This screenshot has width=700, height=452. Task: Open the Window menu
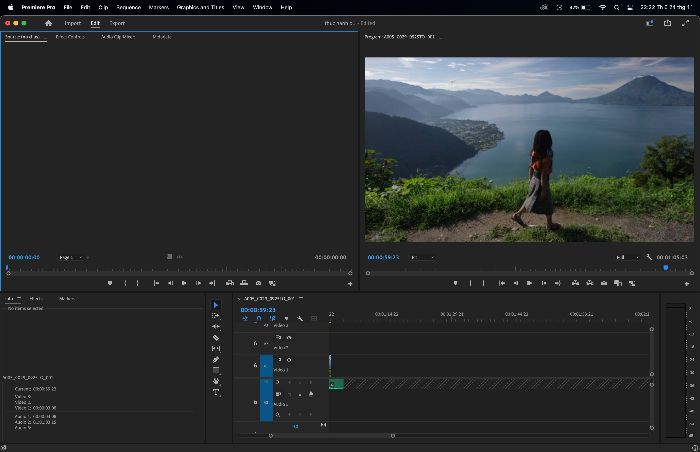(x=262, y=7)
